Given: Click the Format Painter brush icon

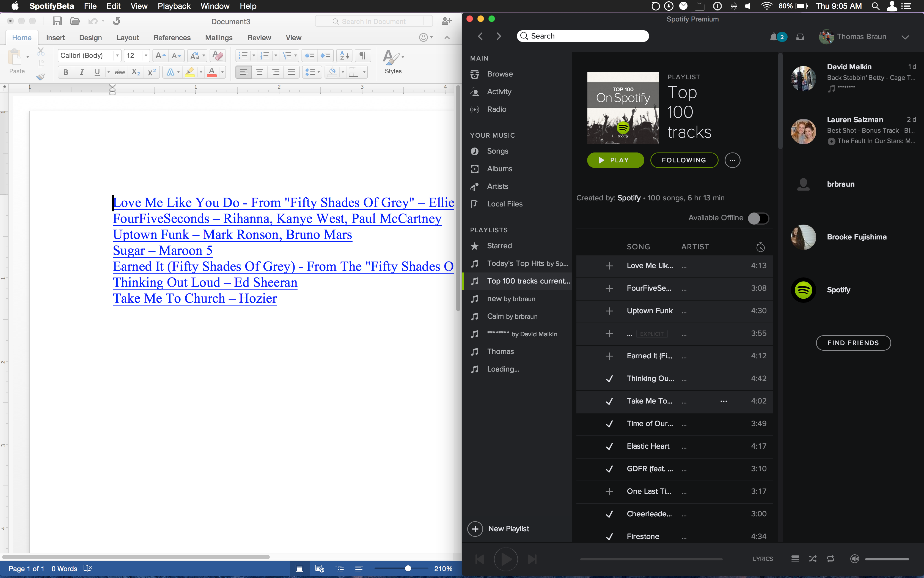Looking at the screenshot, I should click(40, 77).
